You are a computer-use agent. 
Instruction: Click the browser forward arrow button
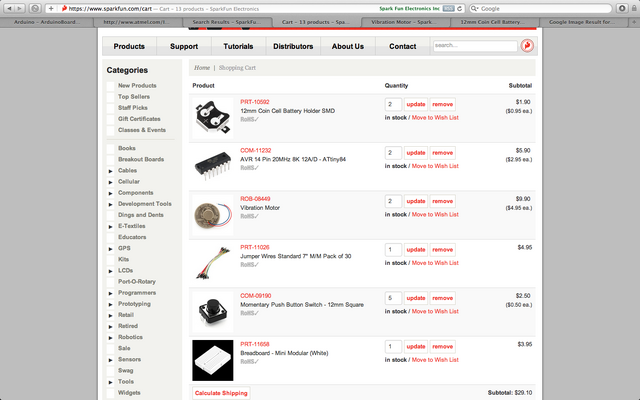19,8
